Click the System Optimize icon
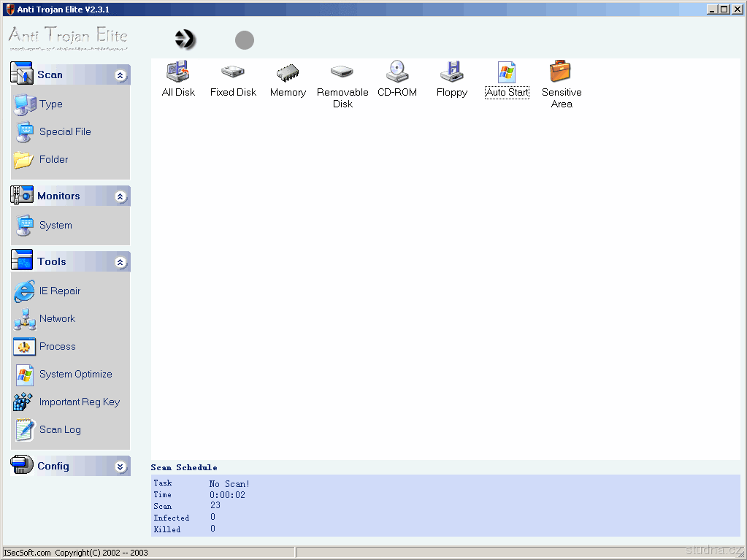 pos(25,375)
